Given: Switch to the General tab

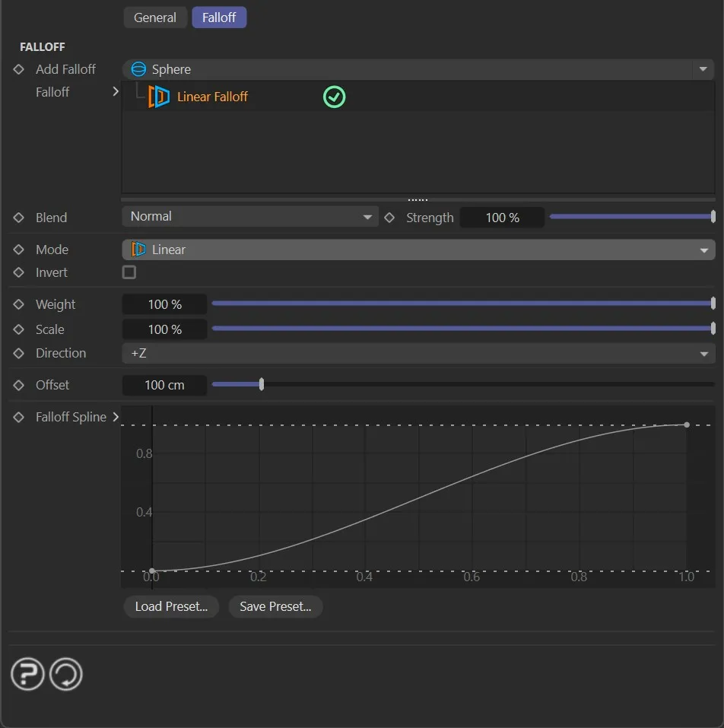Looking at the screenshot, I should [x=155, y=17].
